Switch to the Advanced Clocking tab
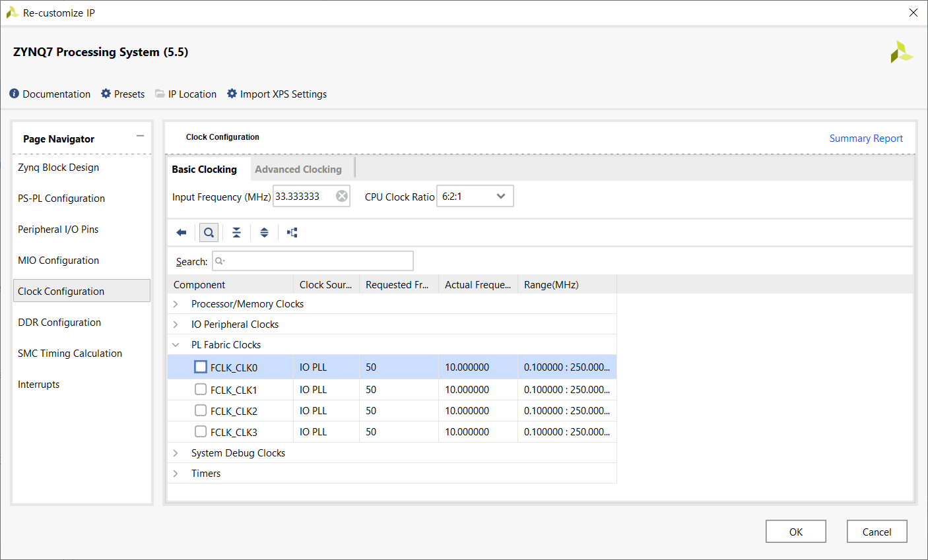 point(298,169)
